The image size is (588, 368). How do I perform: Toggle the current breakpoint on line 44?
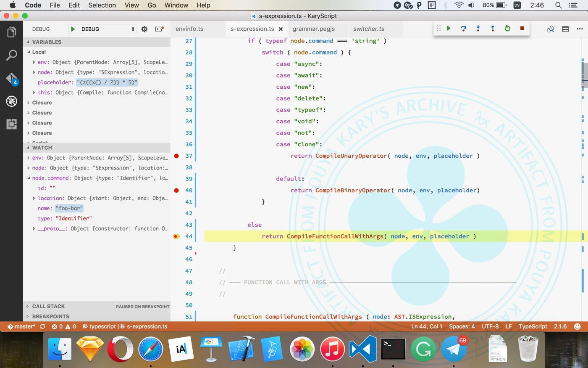[x=176, y=236]
